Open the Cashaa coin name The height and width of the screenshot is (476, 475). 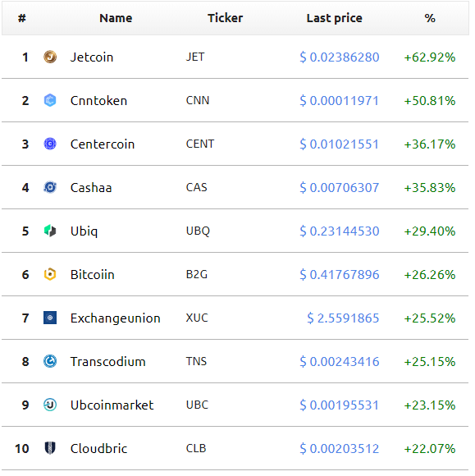(x=91, y=187)
